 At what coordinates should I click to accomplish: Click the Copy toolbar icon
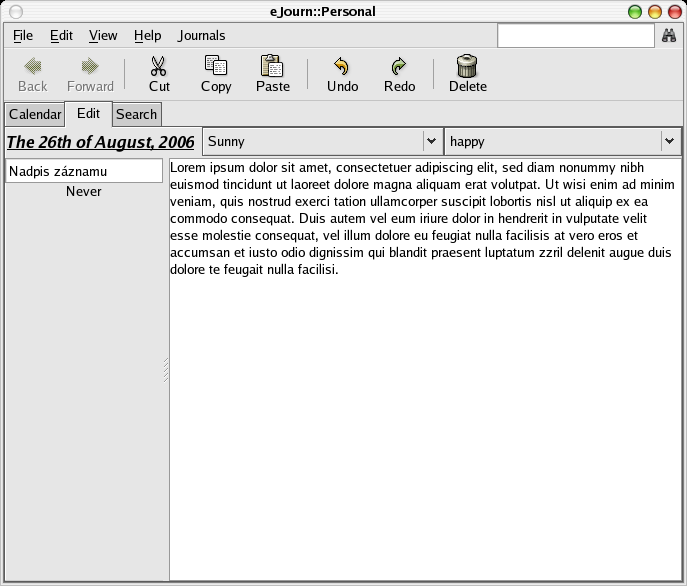(216, 66)
